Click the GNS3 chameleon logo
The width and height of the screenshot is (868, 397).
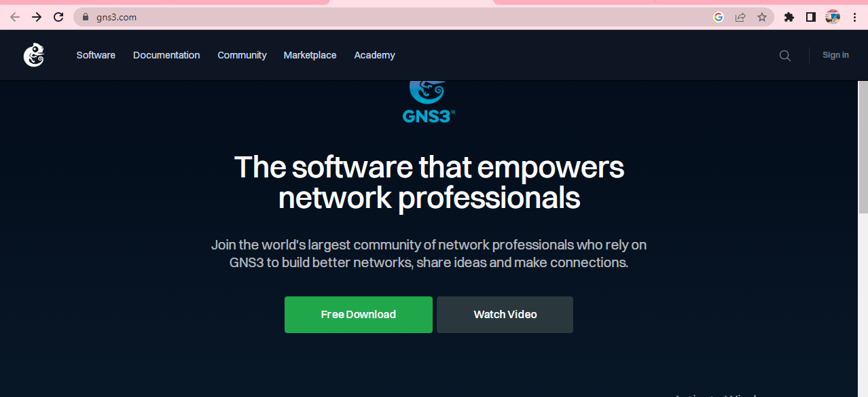click(x=33, y=55)
